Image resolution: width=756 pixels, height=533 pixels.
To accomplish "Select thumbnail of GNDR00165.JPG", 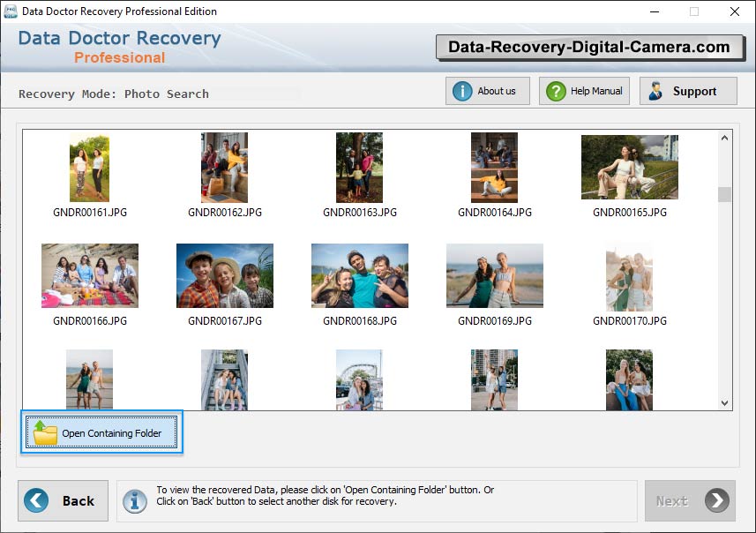I will tap(630, 167).
